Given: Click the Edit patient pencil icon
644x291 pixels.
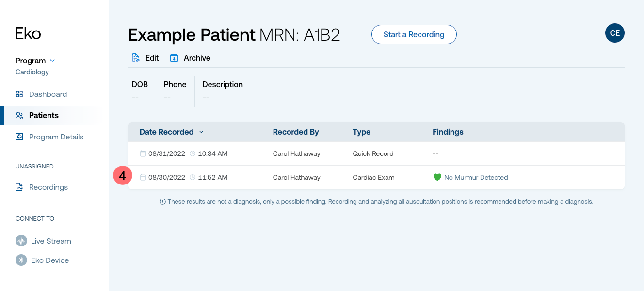Looking at the screenshot, I should tap(136, 58).
